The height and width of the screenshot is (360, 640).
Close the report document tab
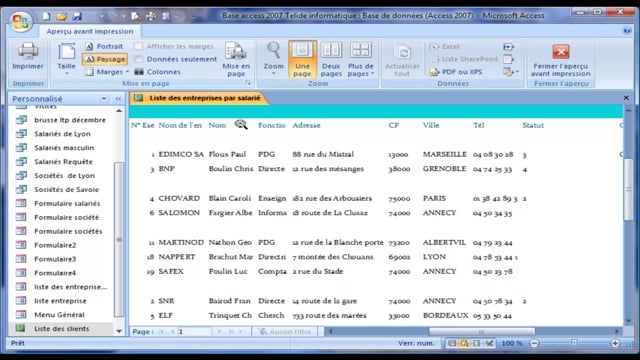coord(626,98)
